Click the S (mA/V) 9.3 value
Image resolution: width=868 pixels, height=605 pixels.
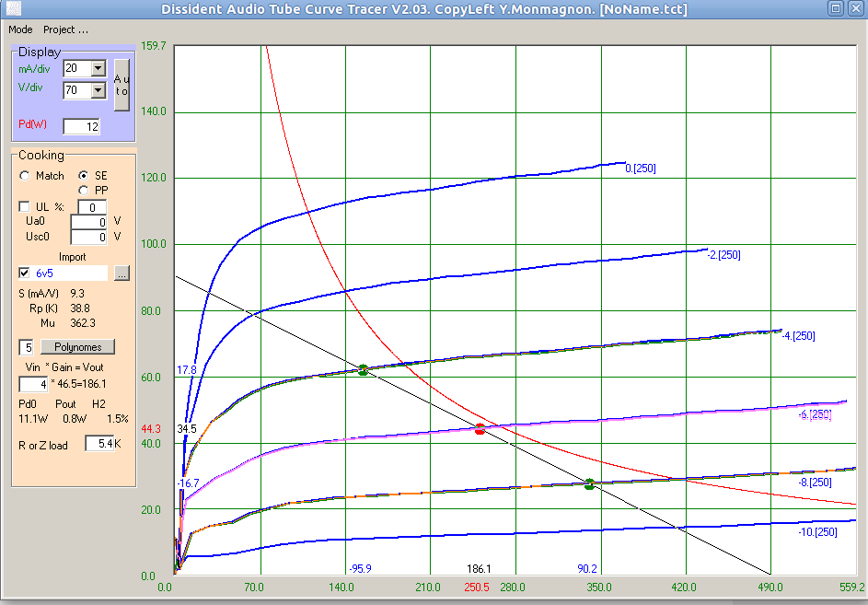[77, 293]
